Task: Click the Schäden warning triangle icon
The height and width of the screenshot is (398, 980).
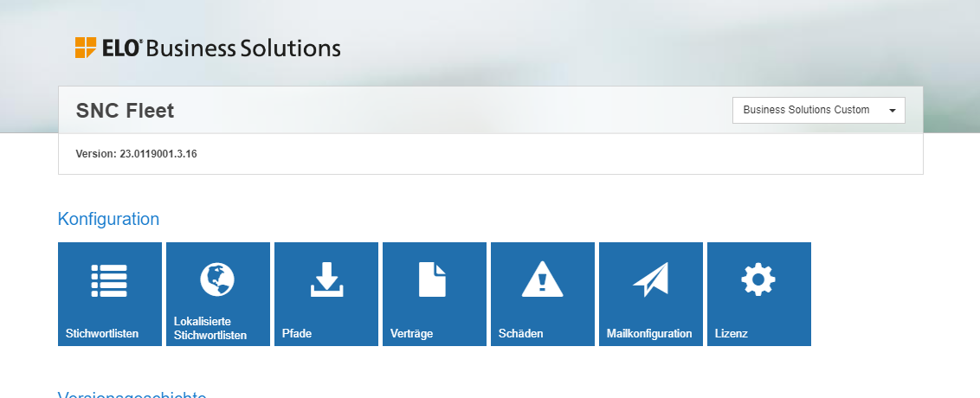Action: (x=542, y=279)
